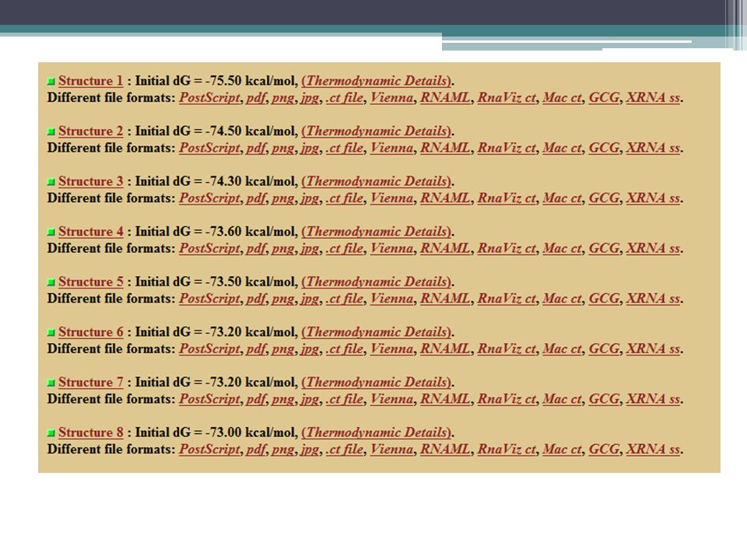Get the .ct file for Structure 4

point(344,248)
